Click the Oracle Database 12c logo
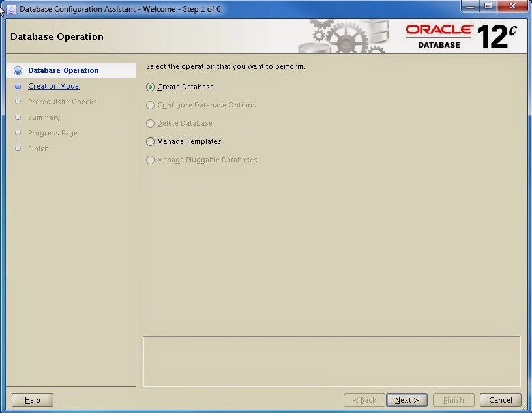The image size is (532, 413). [x=456, y=35]
